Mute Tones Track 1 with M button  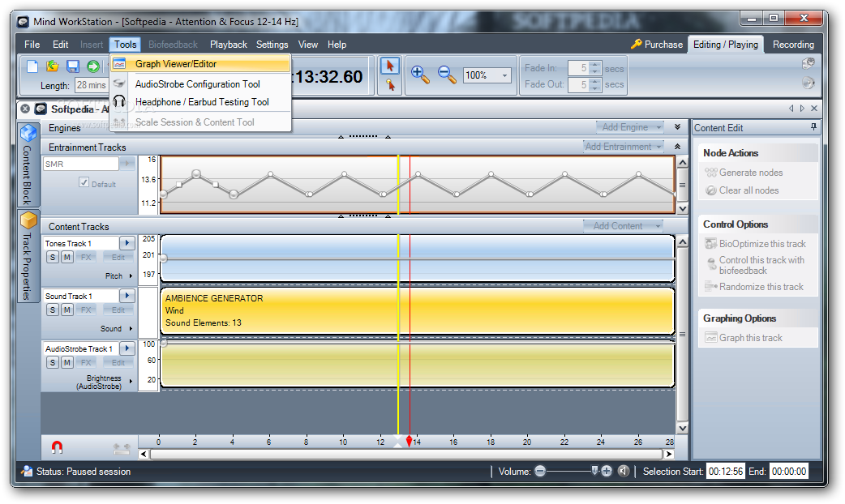(x=66, y=258)
